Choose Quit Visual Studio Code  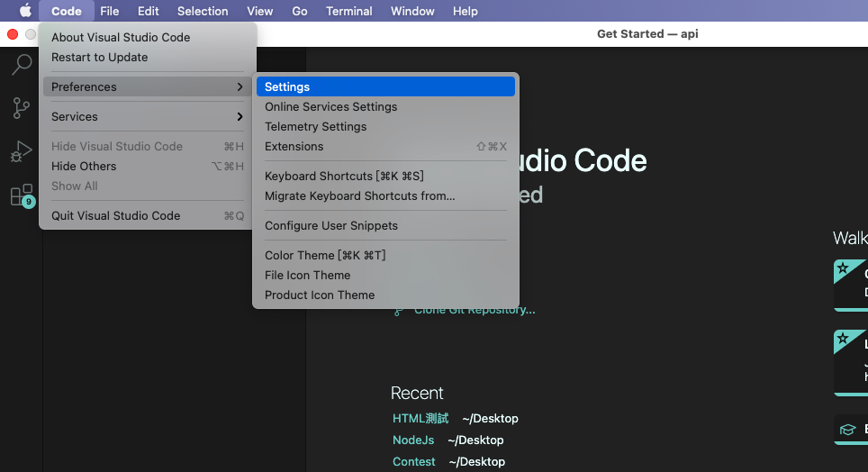(147, 215)
